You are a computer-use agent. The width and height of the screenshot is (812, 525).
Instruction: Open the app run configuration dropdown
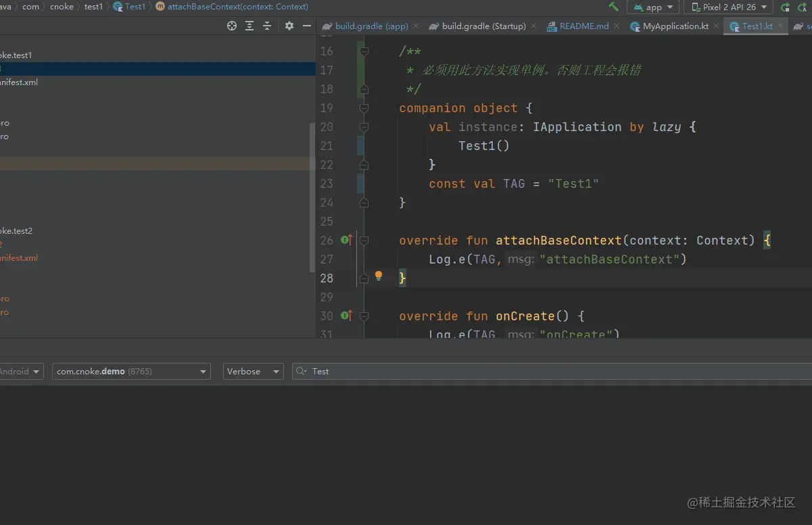tap(653, 7)
